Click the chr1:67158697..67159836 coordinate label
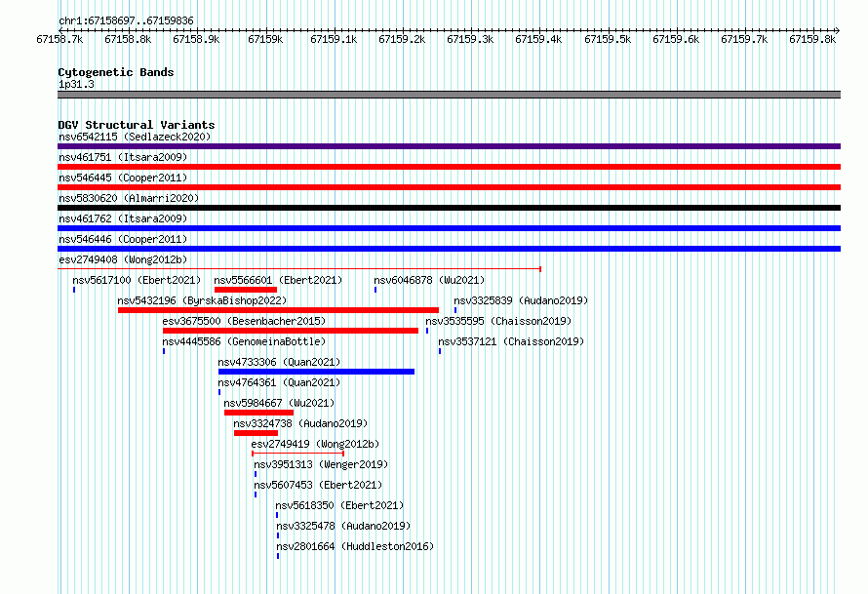 [126, 20]
